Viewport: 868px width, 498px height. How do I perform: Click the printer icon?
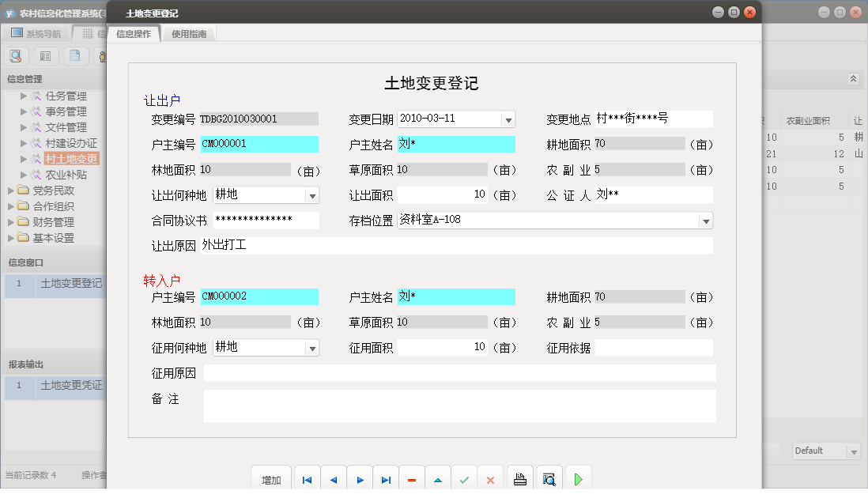[x=520, y=480]
